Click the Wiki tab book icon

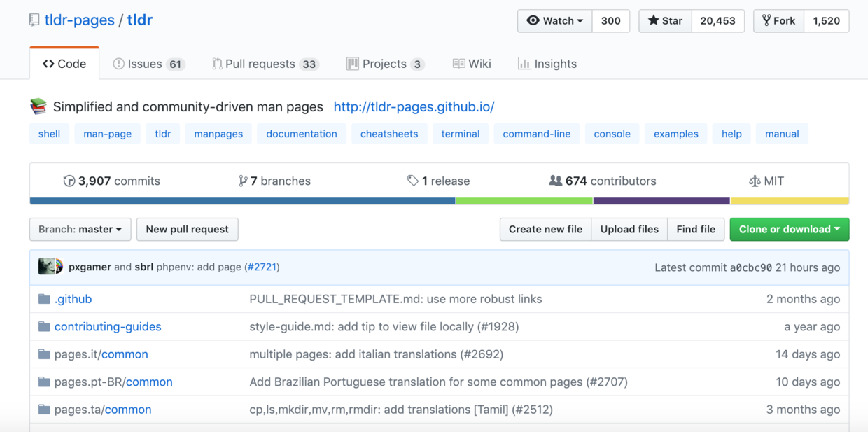[458, 64]
